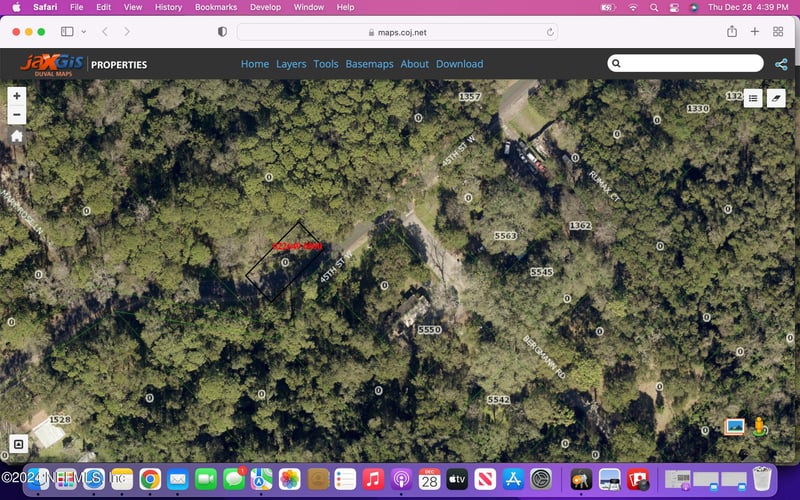Open the basemap imagery gallery thumbnail

click(735, 426)
